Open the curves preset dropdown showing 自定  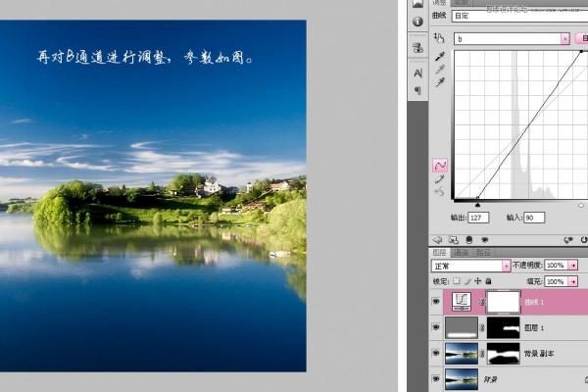519,16
